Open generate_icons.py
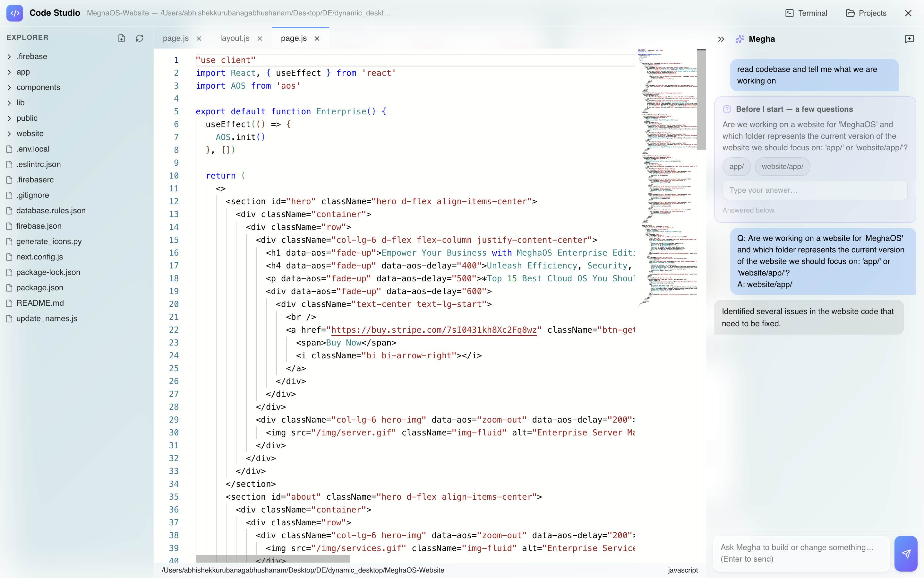This screenshot has height=578, width=924. pyautogui.click(x=76, y=241)
